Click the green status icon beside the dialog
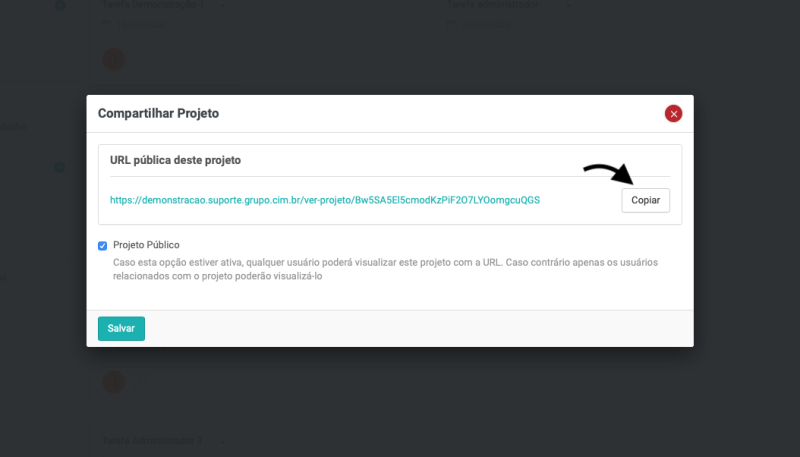Image resolution: width=800 pixels, height=457 pixels. (x=59, y=166)
